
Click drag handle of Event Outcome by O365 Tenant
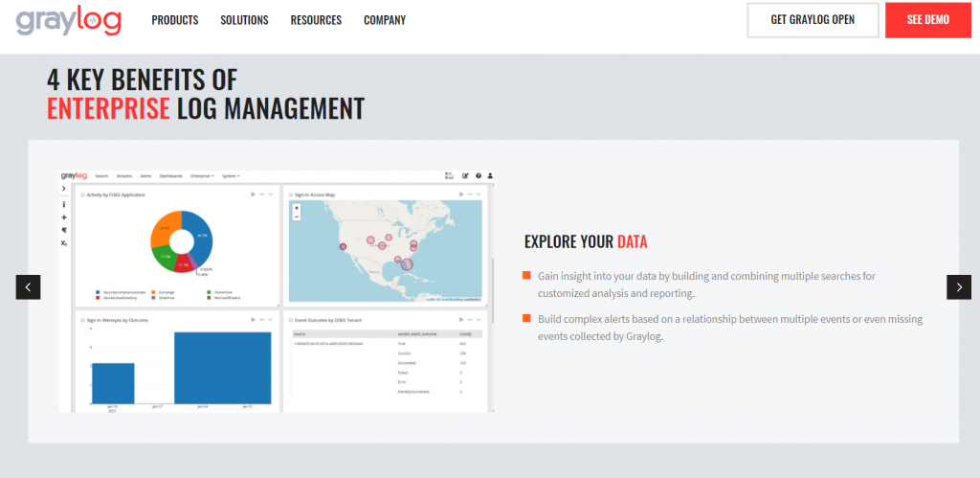(x=291, y=320)
